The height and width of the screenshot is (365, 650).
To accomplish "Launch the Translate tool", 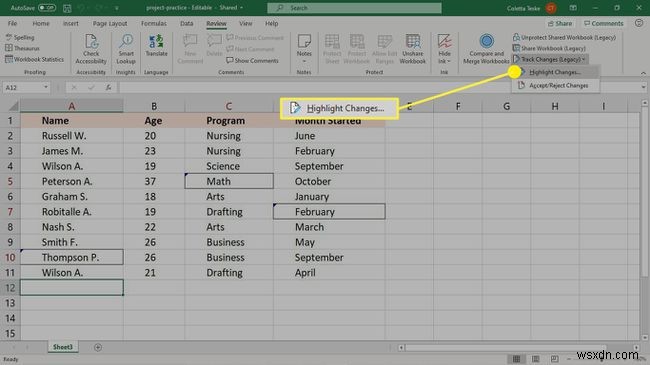I will (x=156, y=46).
